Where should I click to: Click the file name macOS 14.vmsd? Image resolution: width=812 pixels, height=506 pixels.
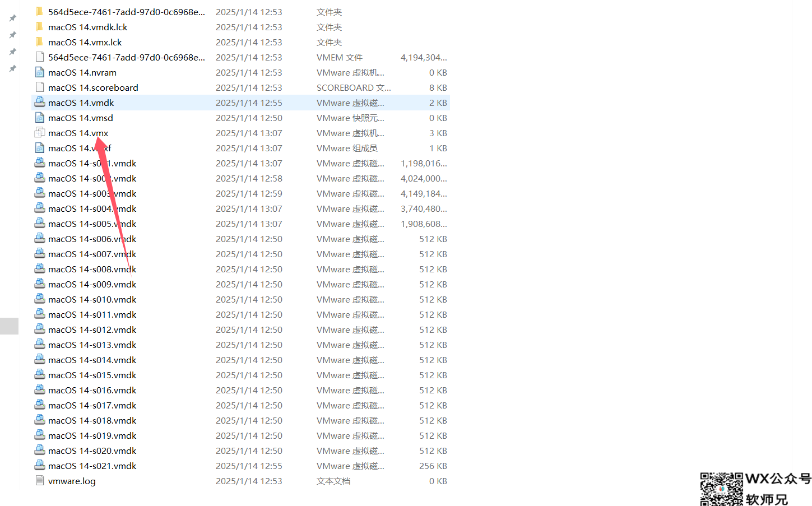click(x=81, y=118)
